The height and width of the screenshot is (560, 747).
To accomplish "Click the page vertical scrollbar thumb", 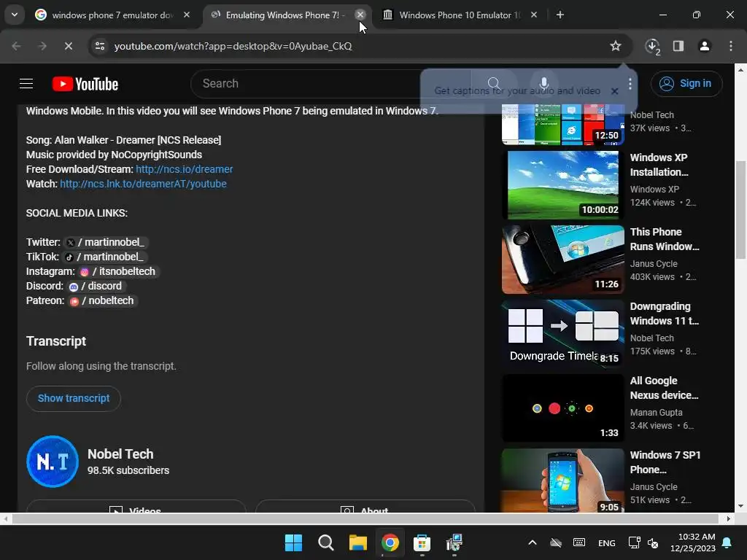I will tap(740, 209).
